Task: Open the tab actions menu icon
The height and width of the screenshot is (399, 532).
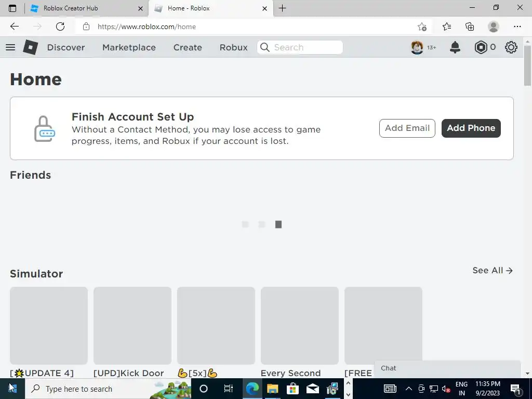Action: coord(12,8)
